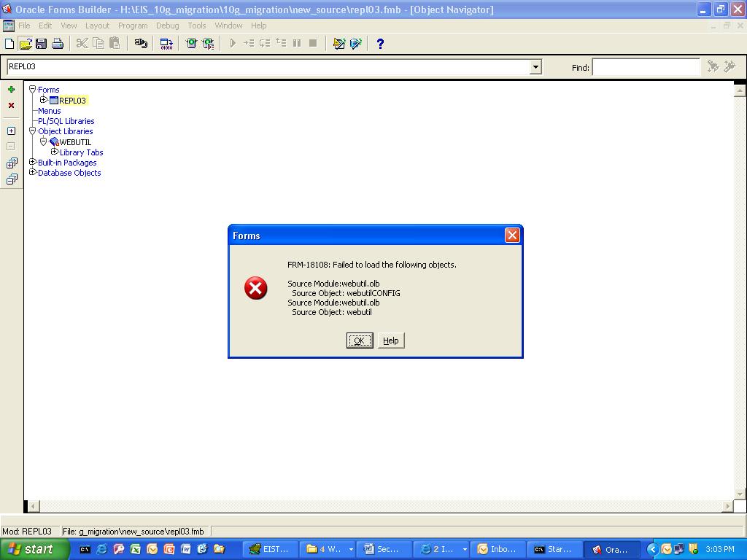Show hidden system tray icons arrow
The width and height of the screenshot is (747, 560).
click(653, 550)
